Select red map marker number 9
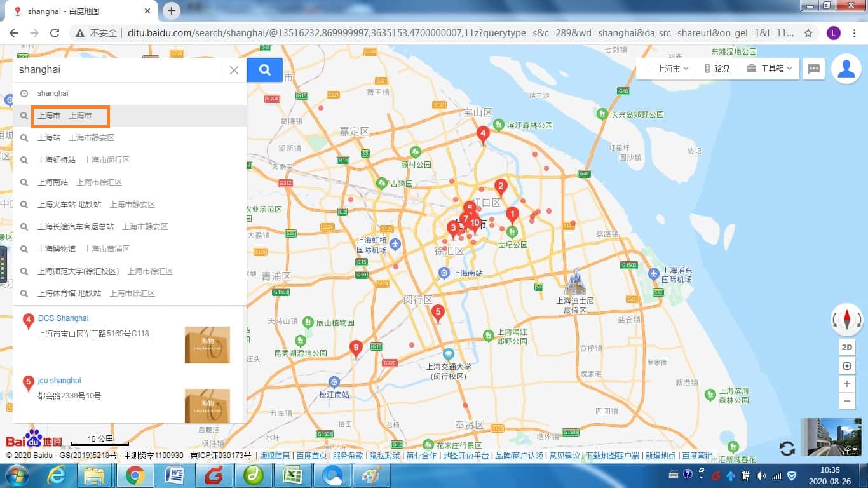Viewport: 868px width, 488px height. [356, 349]
